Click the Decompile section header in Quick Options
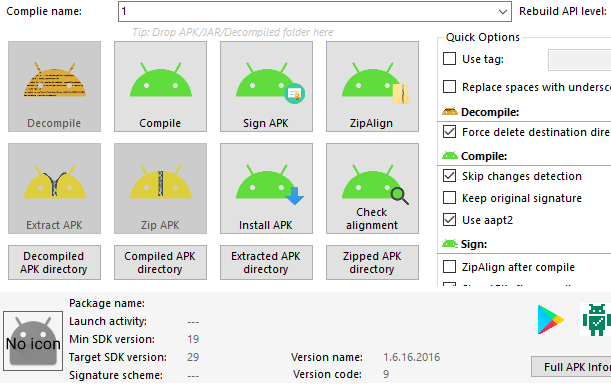The width and height of the screenshot is (611, 388). click(490, 112)
